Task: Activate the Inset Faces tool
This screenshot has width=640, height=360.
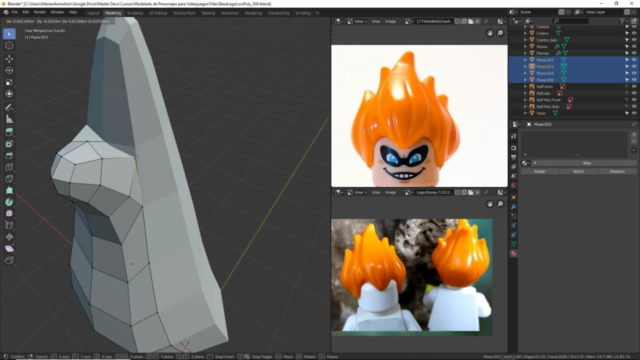Action: pos(9,144)
